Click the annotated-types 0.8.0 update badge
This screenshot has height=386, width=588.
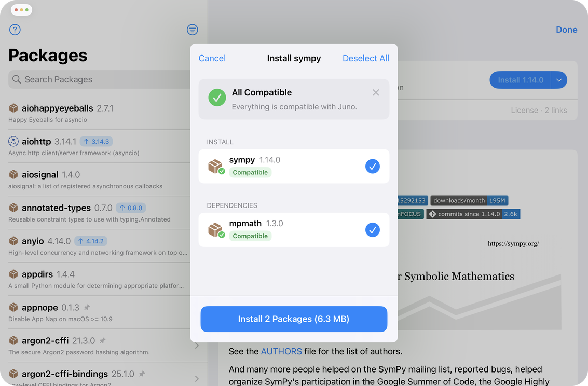pyautogui.click(x=131, y=208)
